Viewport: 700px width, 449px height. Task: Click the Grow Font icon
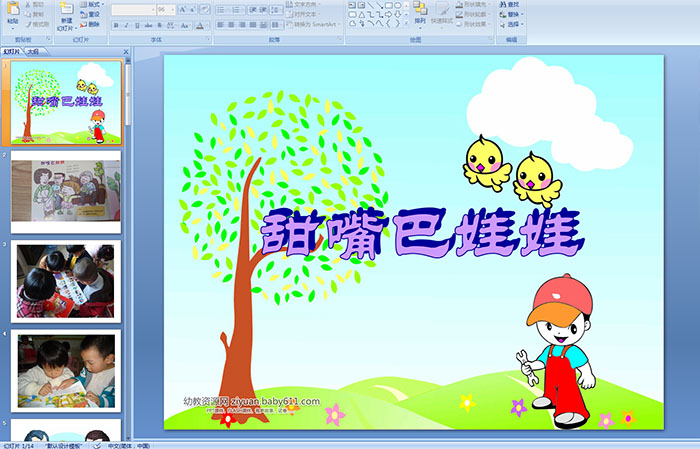click(x=183, y=9)
